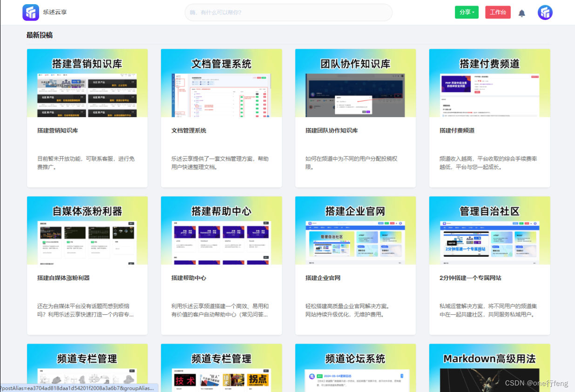Click the title 搭建付费频道 below its cover
The image size is (575, 392).
pos(457,131)
